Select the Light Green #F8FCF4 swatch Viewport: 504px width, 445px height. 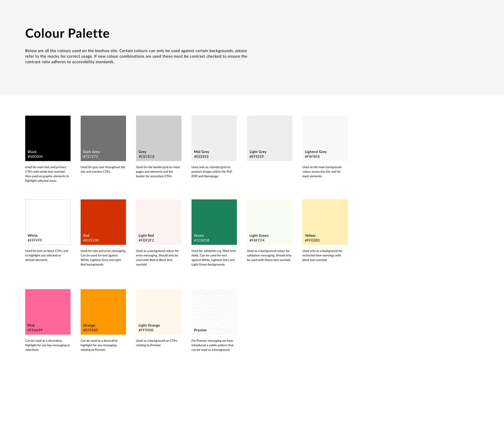[270, 222]
